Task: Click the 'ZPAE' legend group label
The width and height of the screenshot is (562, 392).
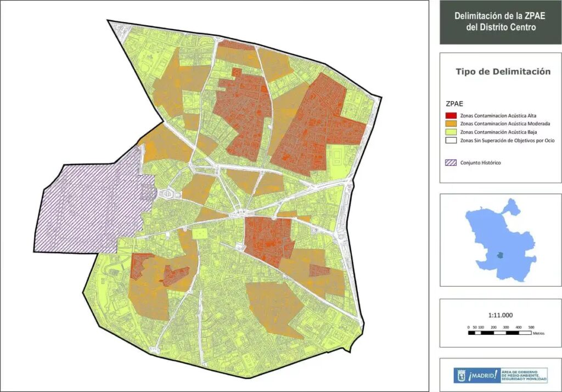Action: pos(454,103)
